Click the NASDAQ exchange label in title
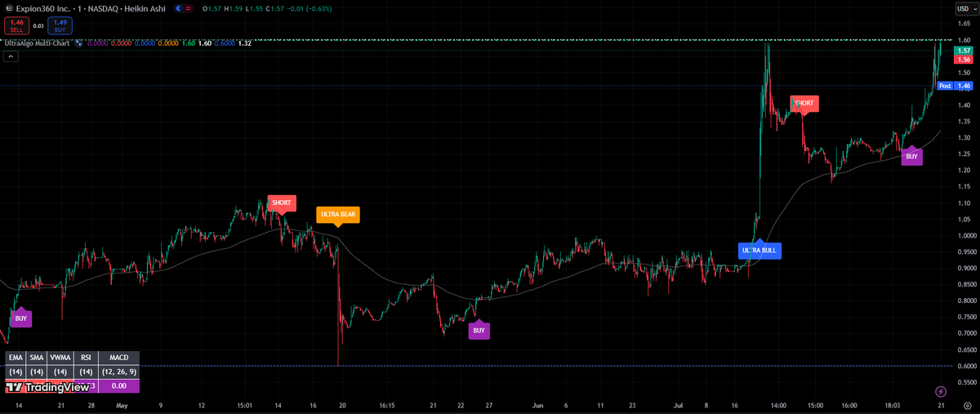 tap(103, 8)
